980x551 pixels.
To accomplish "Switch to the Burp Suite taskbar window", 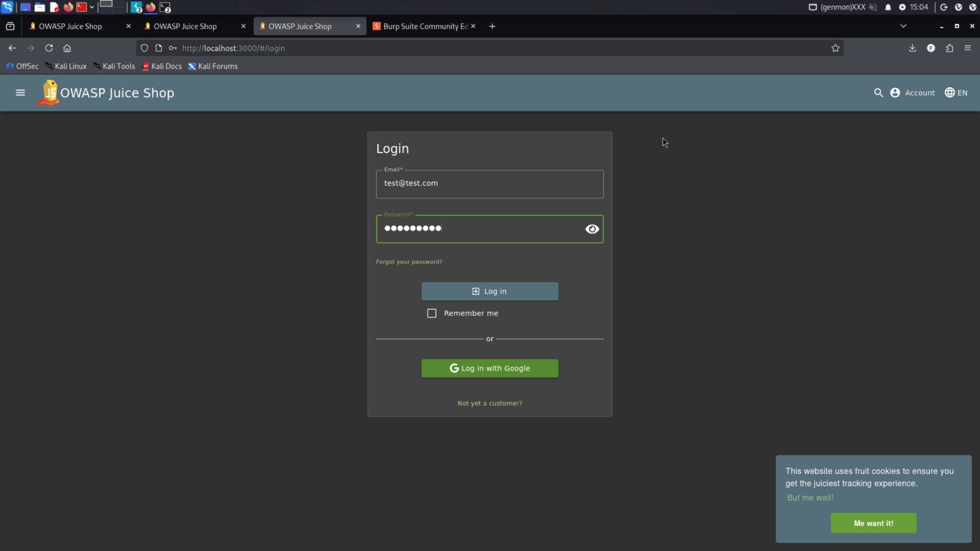I will [136, 7].
